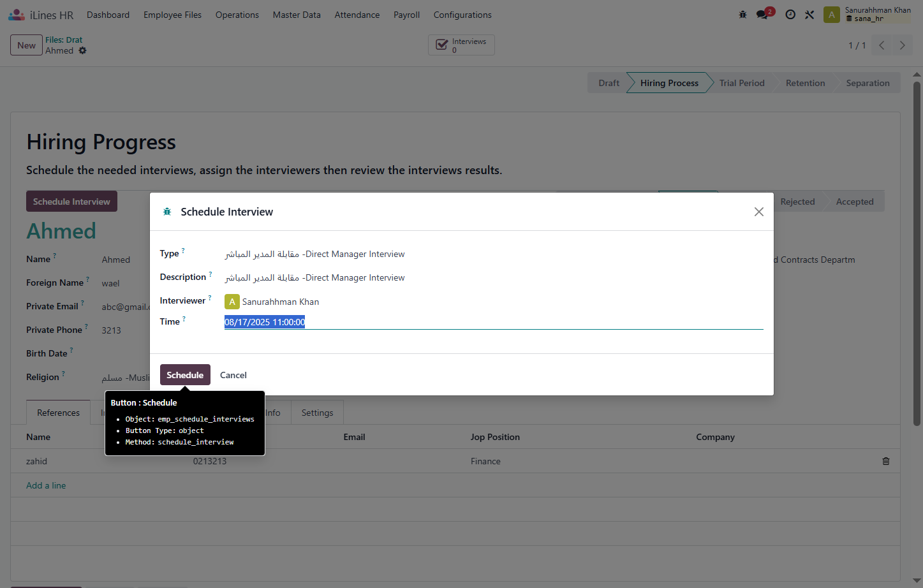Screen dimensions: 923x588
Task: Create a New record
Action: point(26,45)
